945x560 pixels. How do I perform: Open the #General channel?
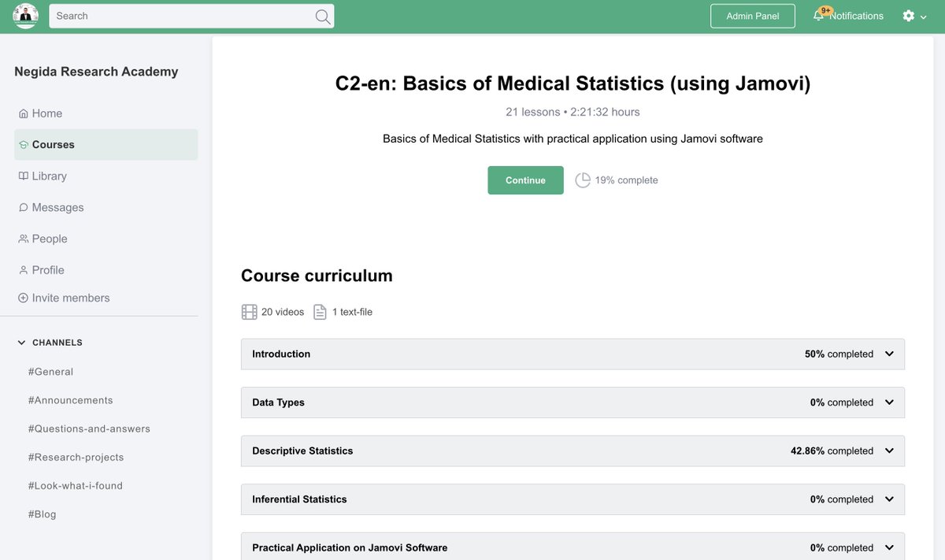(50, 372)
